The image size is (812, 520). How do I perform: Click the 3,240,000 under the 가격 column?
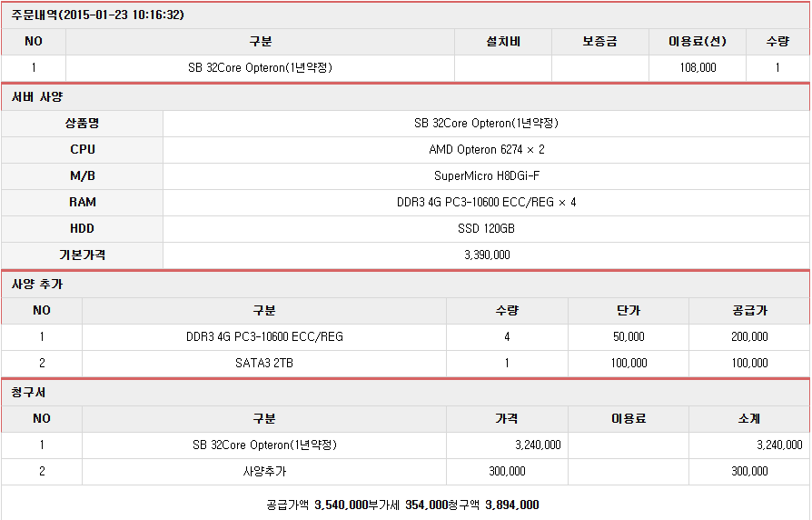tap(538, 445)
